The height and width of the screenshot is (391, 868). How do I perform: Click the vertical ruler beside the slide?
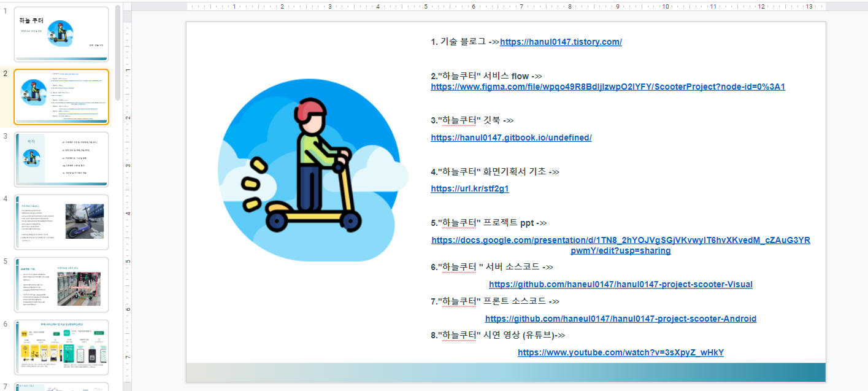pyautogui.click(x=127, y=201)
